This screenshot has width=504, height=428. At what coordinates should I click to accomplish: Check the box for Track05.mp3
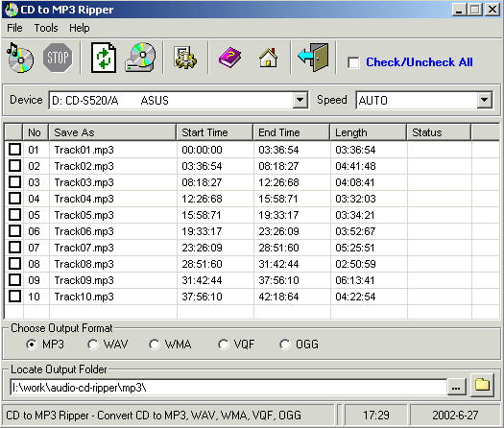14,215
